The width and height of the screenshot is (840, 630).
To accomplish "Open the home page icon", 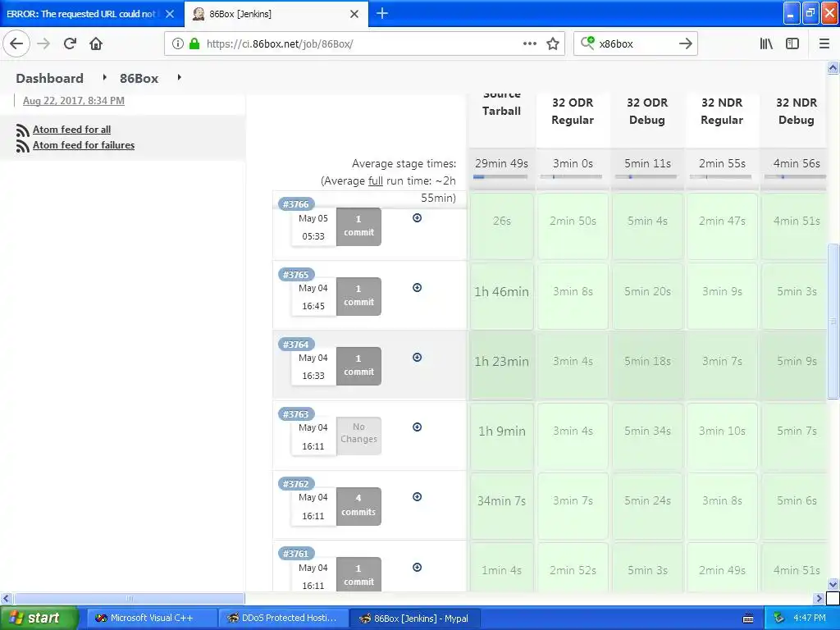I will [x=96, y=43].
